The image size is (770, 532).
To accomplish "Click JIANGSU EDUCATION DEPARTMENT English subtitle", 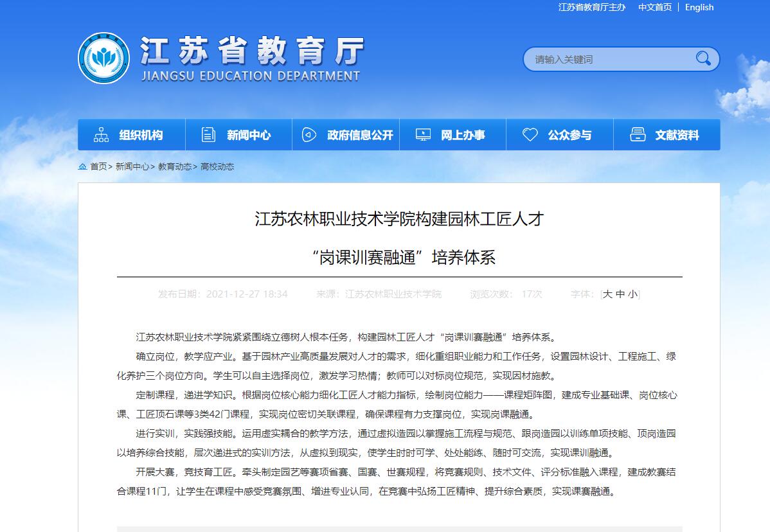I will [x=251, y=76].
